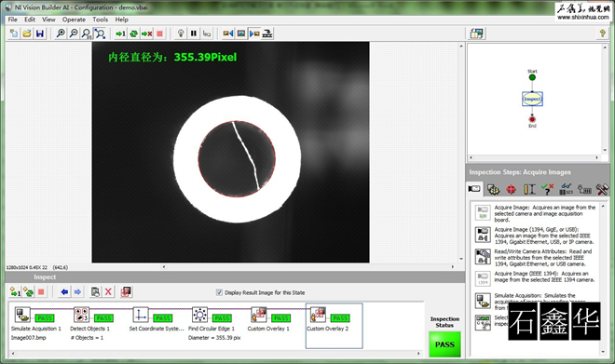Stop state run in Inspect toolbar
The width and height of the screenshot is (615, 364).
41,292
